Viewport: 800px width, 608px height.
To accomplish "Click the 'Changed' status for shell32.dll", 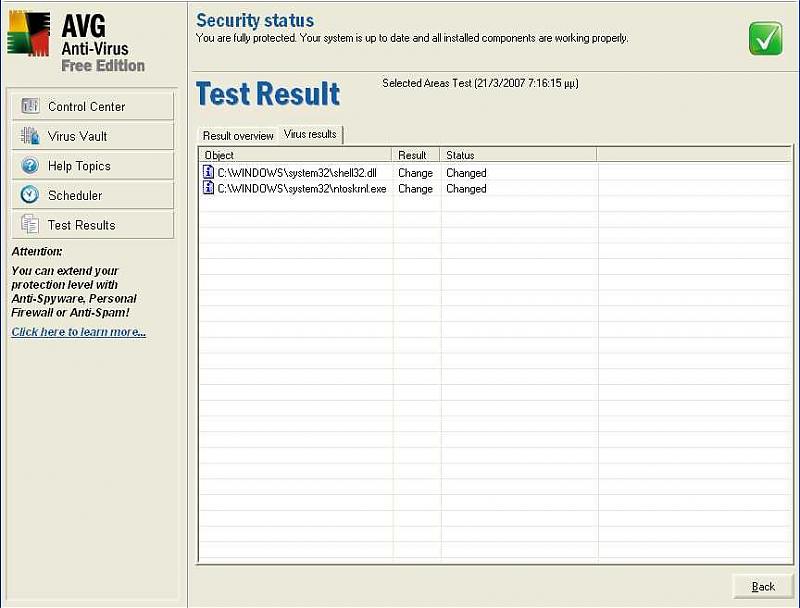I will [466, 173].
